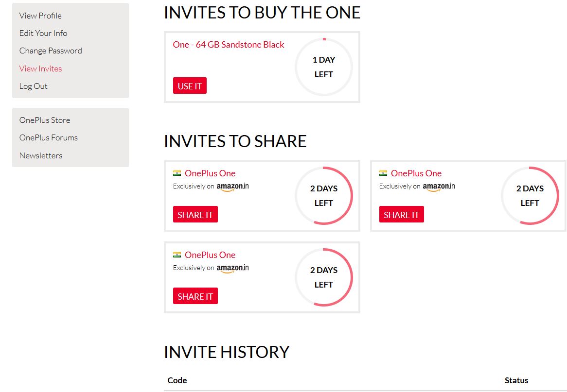Visit the OnePlus Store link
The height and width of the screenshot is (392, 567).
pyautogui.click(x=45, y=120)
